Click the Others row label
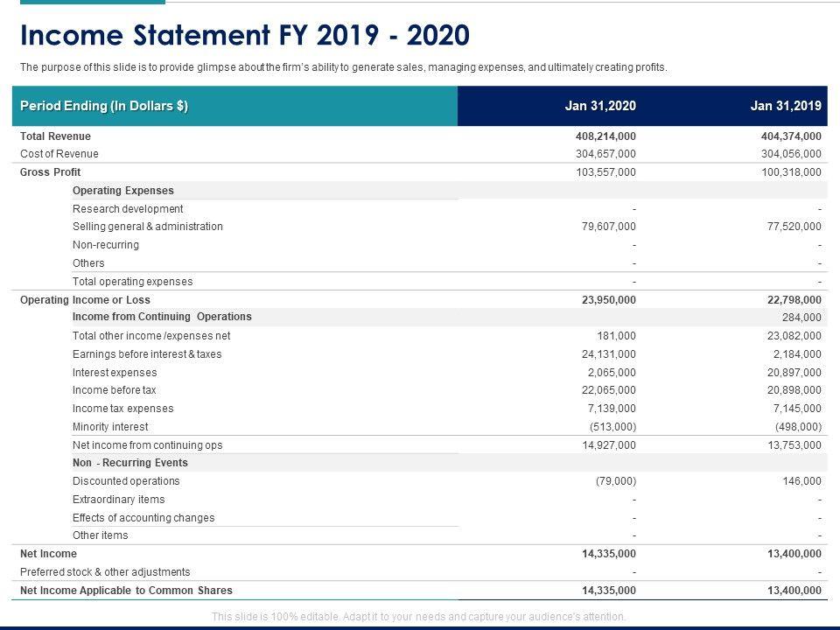This screenshot has width=840, height=630. tap(88, 263)
